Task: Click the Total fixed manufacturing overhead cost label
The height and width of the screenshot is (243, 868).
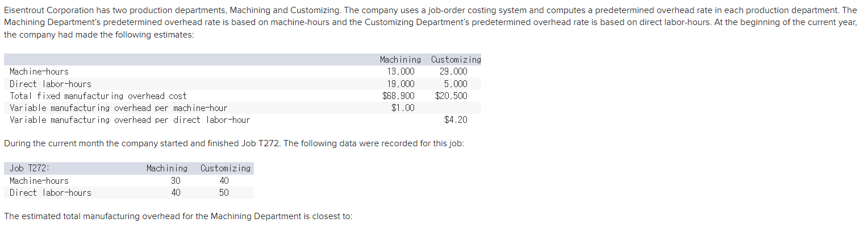Action: pos(98,96)
